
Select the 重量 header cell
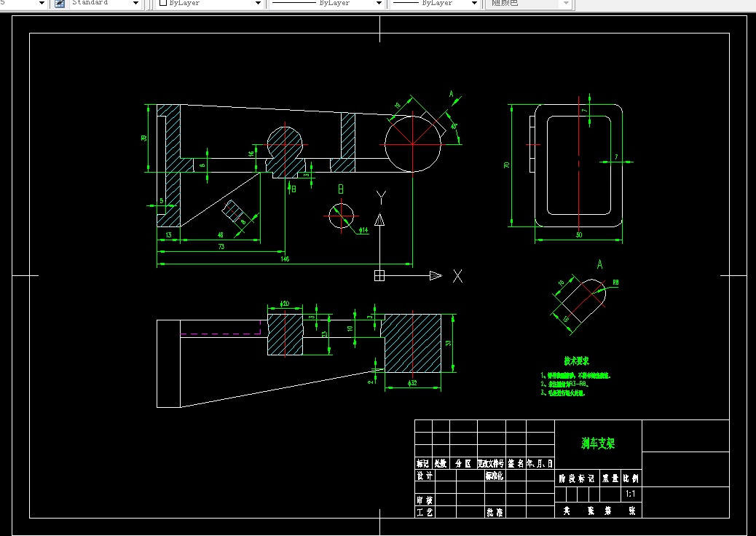pyautogui.click(x=610, y=478)
